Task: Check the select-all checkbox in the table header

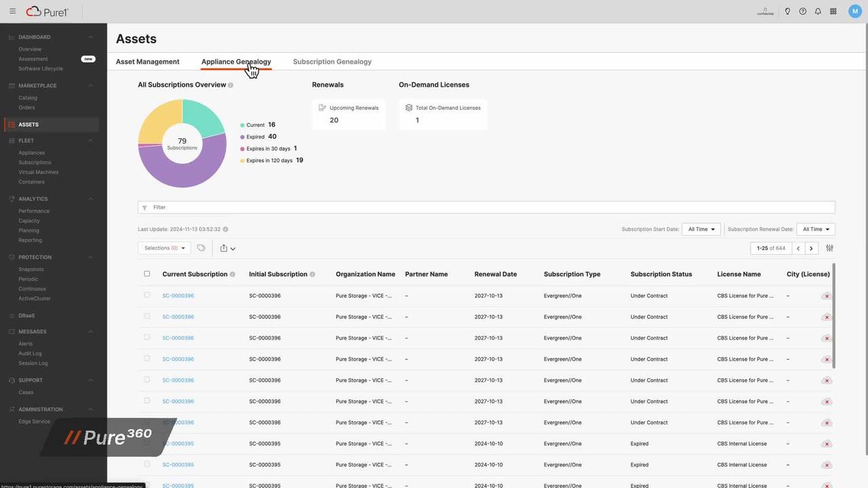Action: pyautogui.click(x=146, y=273)
